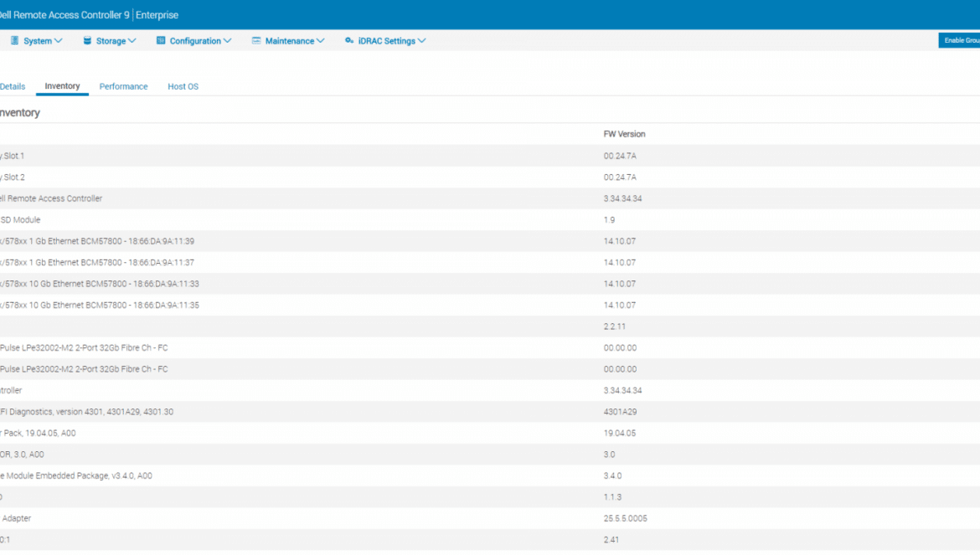Click firmware version 3.4.0
The width and height of the screenshot is (980, 555).
click(612, 475)
